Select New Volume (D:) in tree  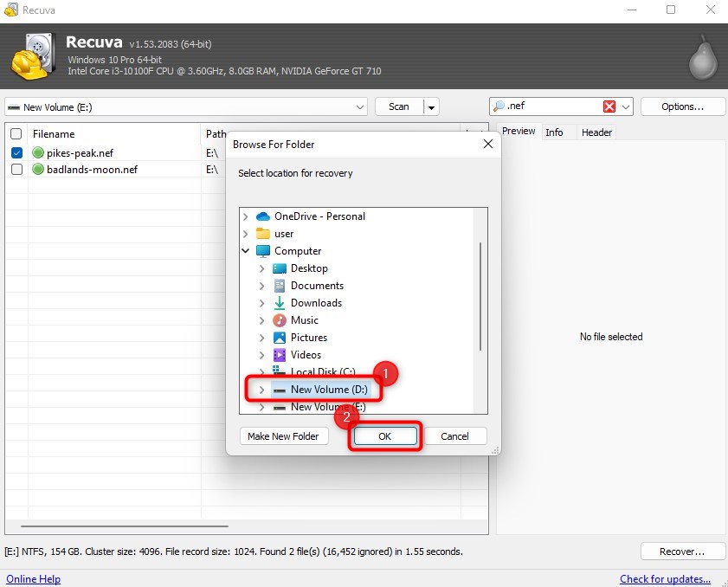[x=329, y=390]
